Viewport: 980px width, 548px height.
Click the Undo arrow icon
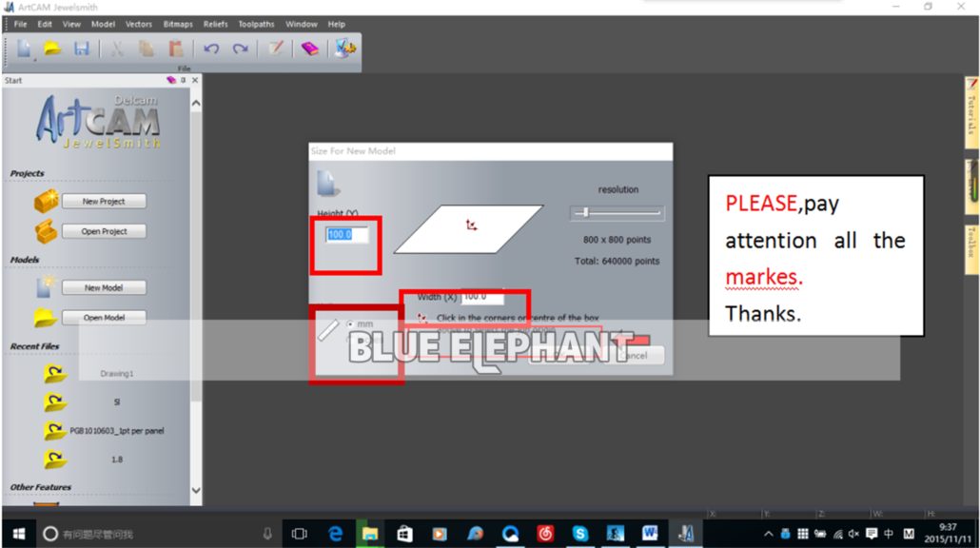click(211, 49)
